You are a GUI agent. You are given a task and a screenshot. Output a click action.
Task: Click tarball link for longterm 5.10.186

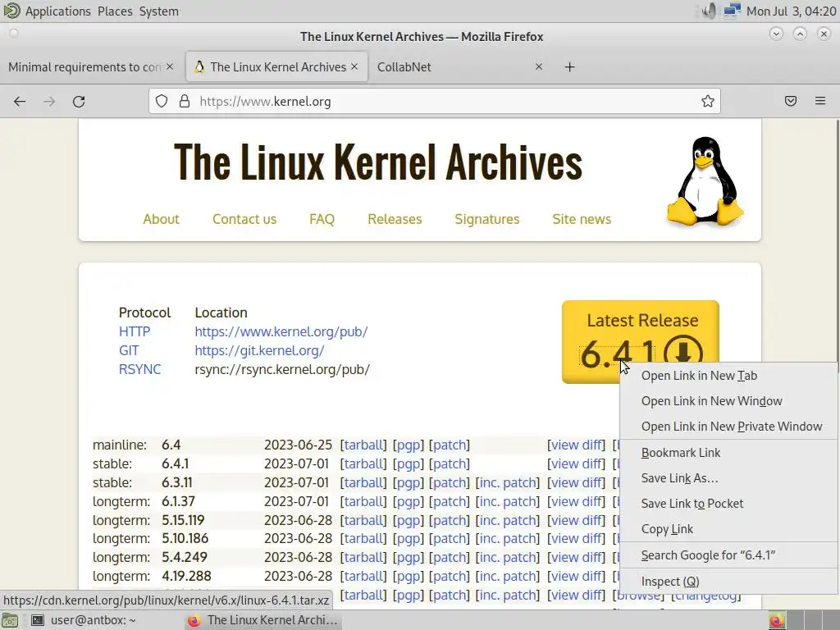click(363, 538)
